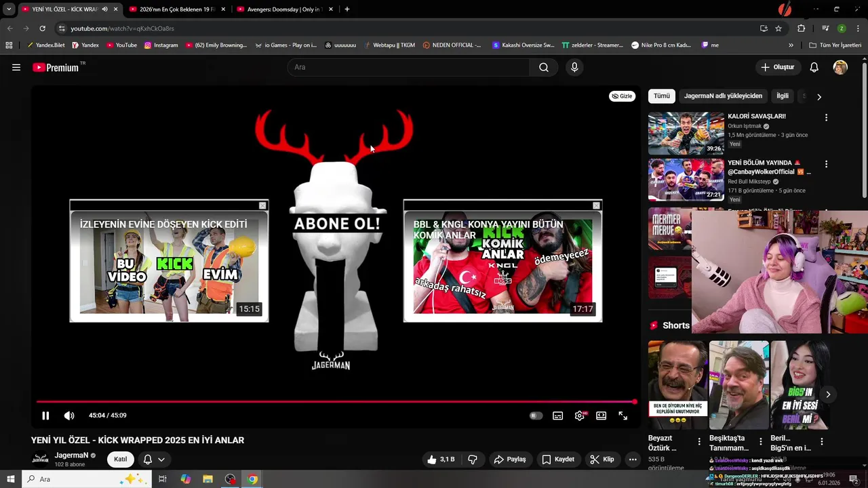Screen dimensions: 868x488
Task: Switch to theater mode
Action: coord(601,415)
